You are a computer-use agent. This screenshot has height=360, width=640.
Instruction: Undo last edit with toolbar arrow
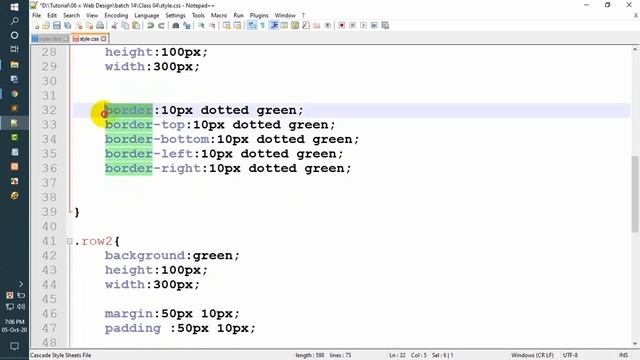(x=150, y=25)
